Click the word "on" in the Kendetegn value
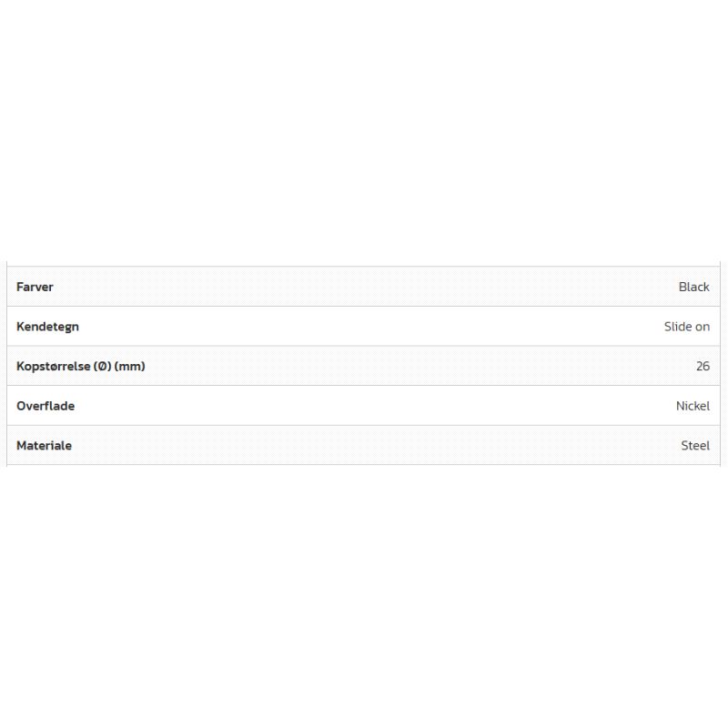Viewport: 728px width, 728px height. pyautogui.click(x=702, y=327)
